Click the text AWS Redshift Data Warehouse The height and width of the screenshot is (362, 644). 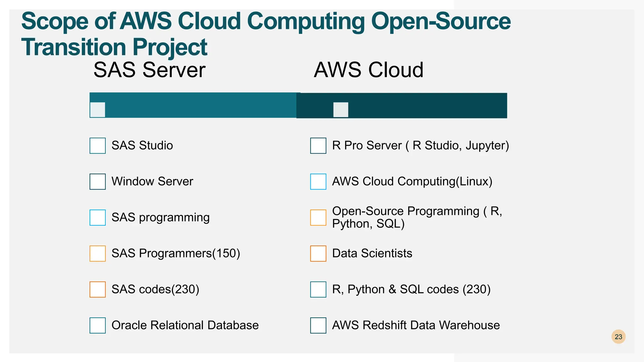click(416, 325)
